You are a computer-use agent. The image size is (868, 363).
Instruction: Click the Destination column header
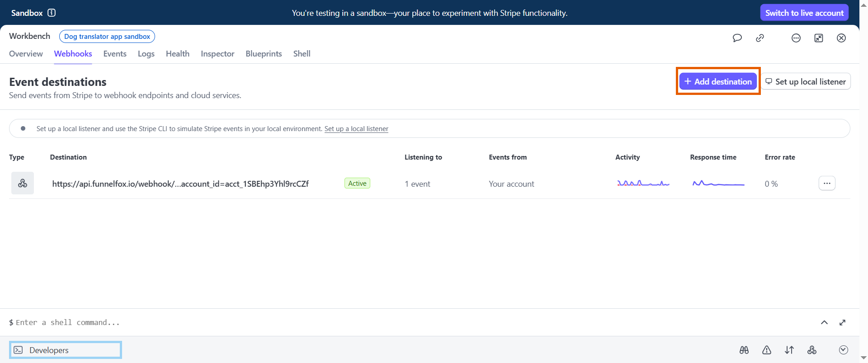[x=68, y=157]
